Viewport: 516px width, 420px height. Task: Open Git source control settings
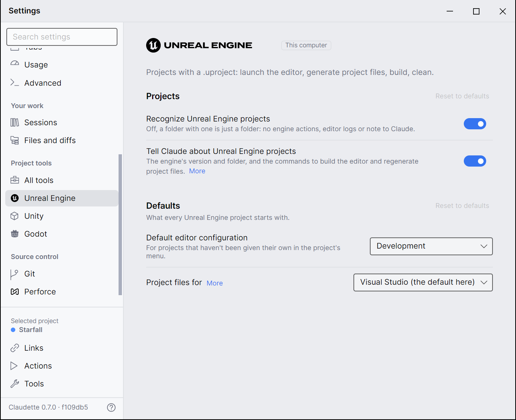pyautogui.click(x=62, y=274)
